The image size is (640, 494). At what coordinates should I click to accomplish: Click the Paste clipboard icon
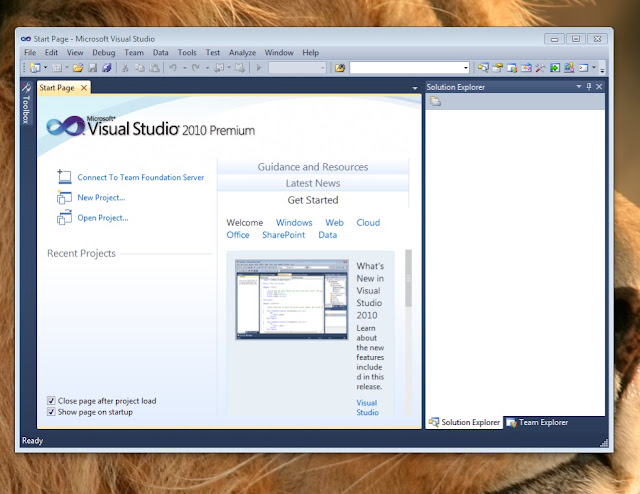[x=154, y=68]
